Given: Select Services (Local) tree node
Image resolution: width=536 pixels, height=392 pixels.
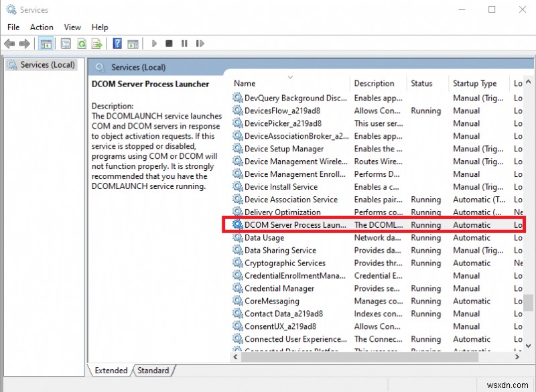Looking at the screenshot, I should click(x=42, y=65).
